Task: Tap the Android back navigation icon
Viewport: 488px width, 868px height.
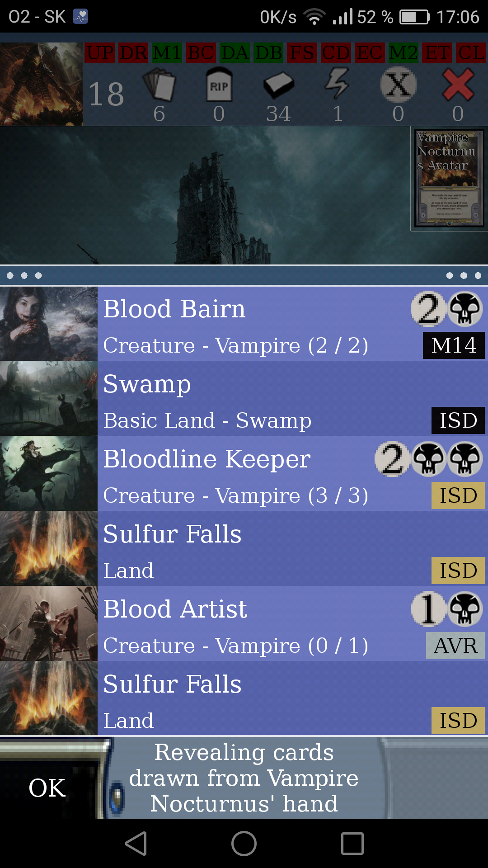Action: [x=136, y=844]
